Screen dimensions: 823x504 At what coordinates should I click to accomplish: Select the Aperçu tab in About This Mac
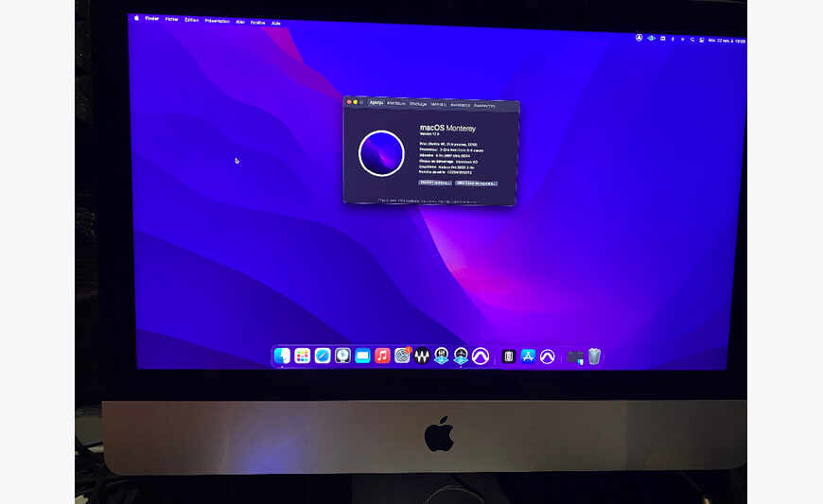[x=376, y=103]
